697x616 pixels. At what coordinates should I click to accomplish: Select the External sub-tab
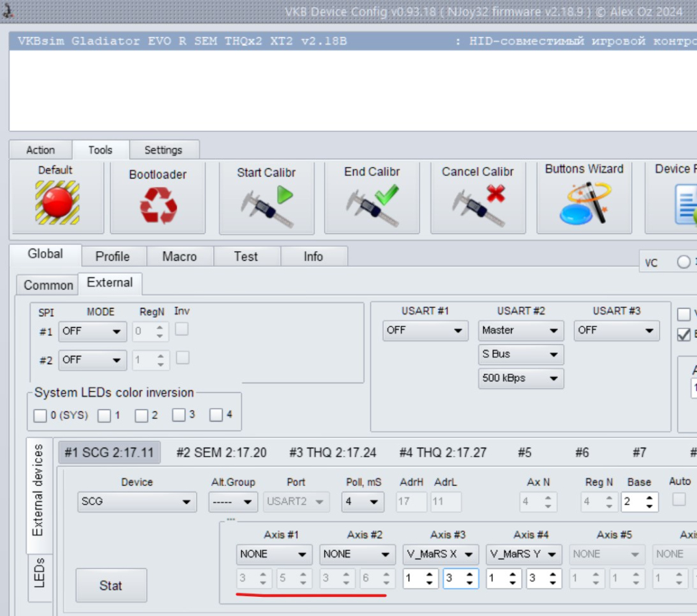point(110,283)
